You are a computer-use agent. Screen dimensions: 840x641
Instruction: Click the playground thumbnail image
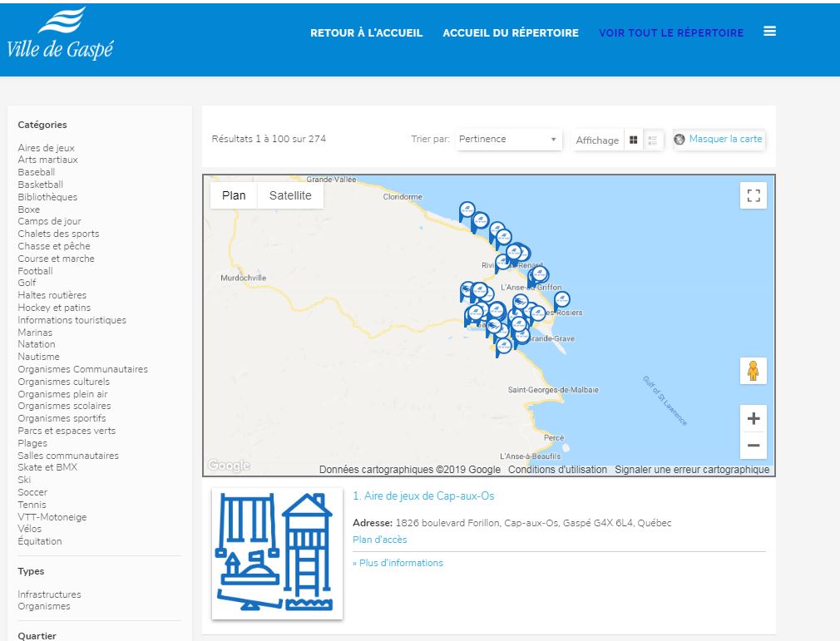(x=278, y=554)
